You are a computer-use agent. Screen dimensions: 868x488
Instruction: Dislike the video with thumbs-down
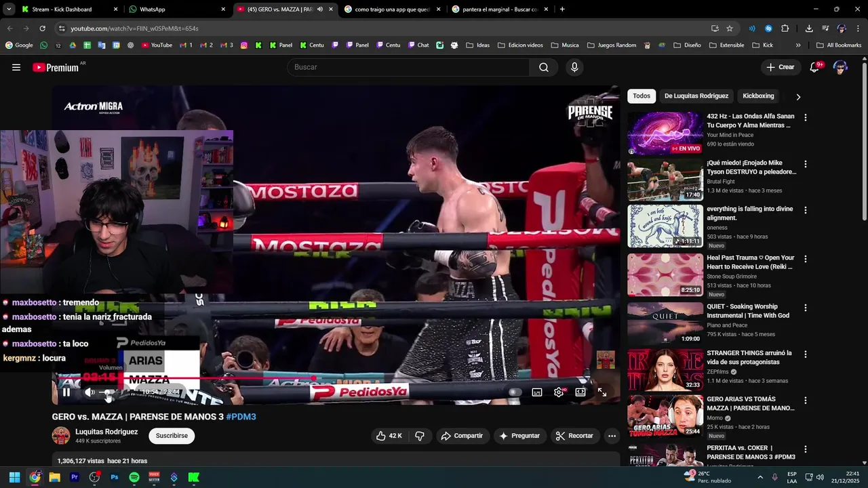click(420, 436)
